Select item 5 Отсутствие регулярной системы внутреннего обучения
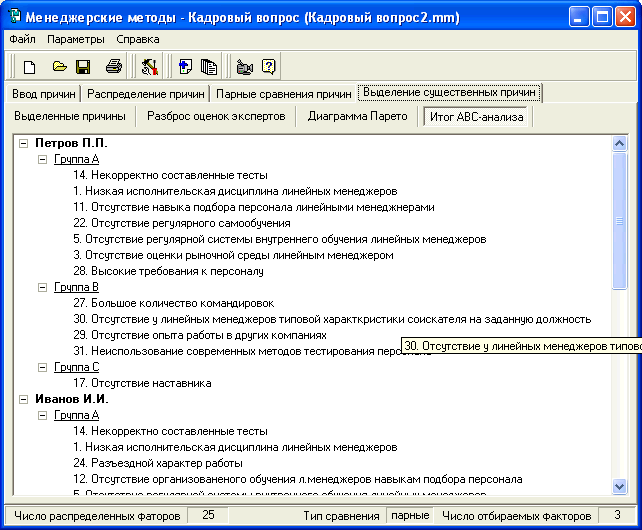This screenshot has width=642, height=530. (280, 239)
